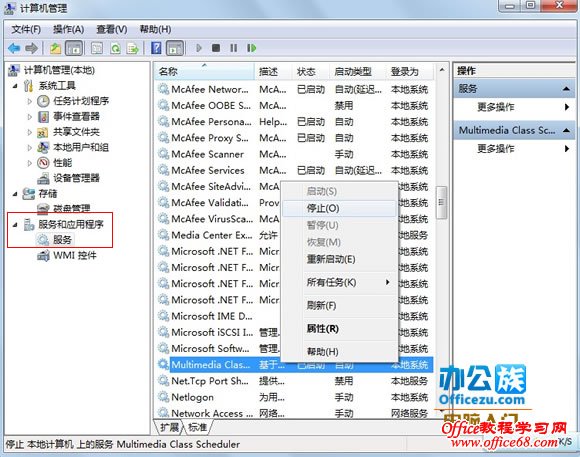Image resolution: width=580 pixels, height=457 pixels.
Task: Select the 共享文件夹 tree icon
Action: click(43, 132)
